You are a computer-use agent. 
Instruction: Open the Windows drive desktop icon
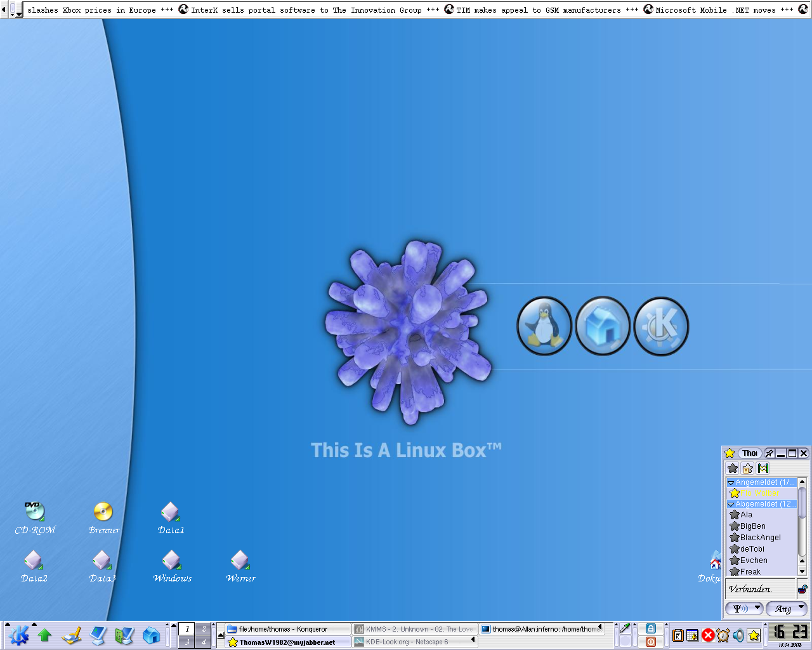172,566
